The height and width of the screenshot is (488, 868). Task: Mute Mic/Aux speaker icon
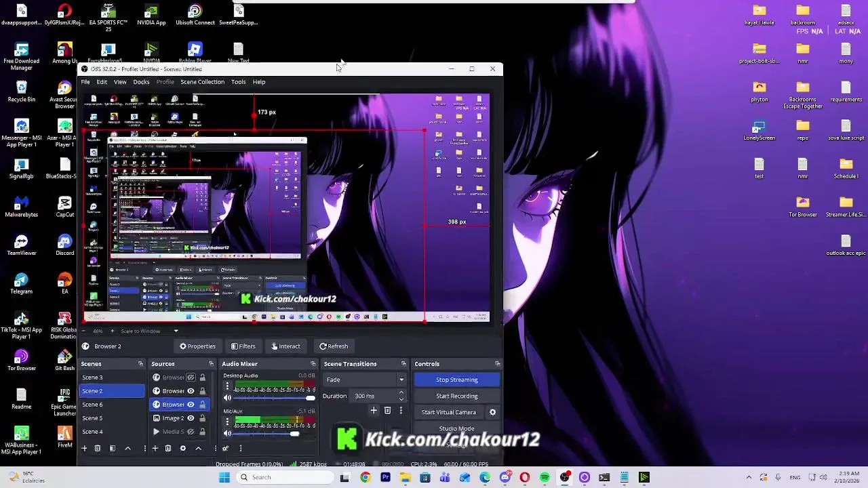pos(227,433)
